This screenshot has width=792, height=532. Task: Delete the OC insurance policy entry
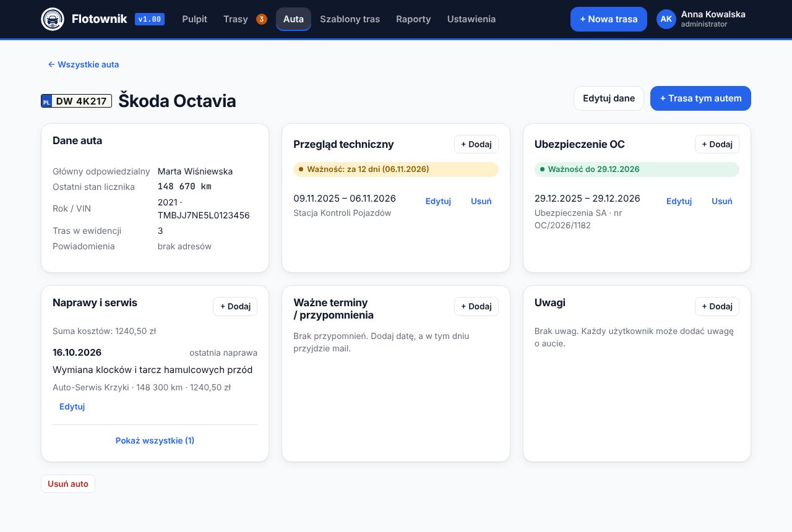pyautogui.click(x=722, y=201)
